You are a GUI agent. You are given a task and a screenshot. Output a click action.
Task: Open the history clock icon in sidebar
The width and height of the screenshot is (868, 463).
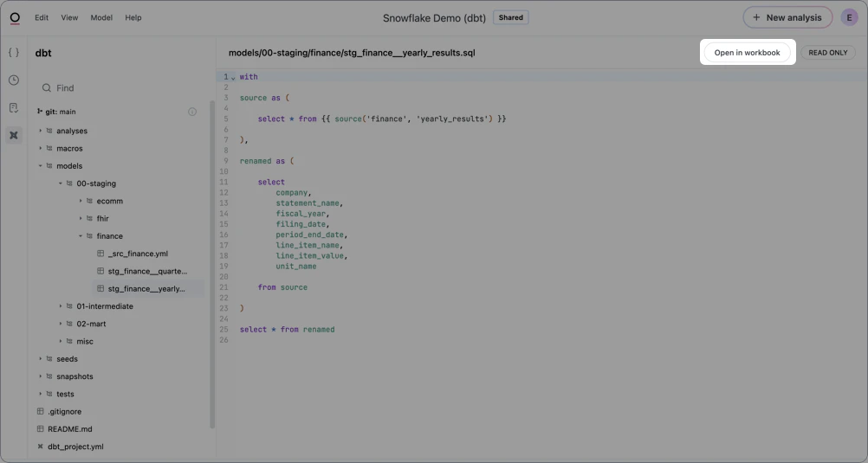[14, 80]
